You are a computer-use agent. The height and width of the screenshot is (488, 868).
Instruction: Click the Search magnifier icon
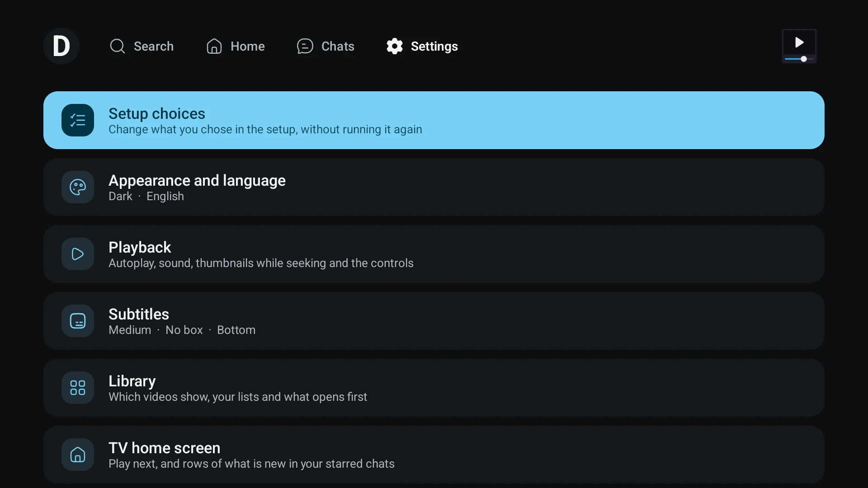coord(118,46)
